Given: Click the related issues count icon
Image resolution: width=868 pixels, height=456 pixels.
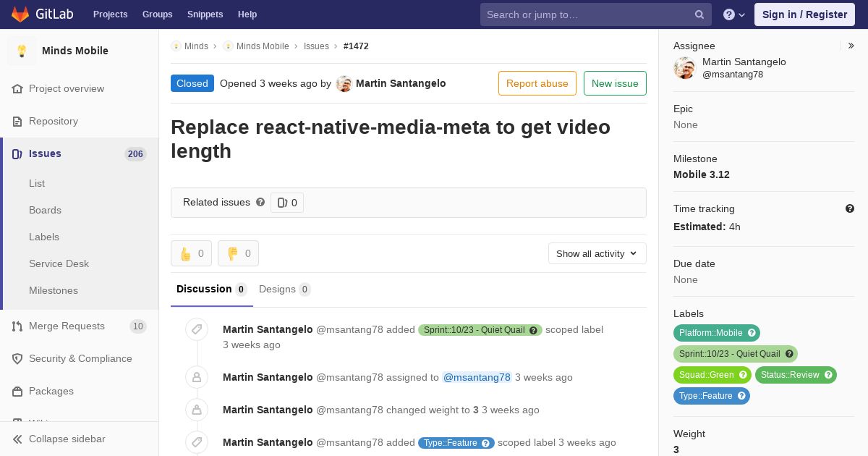Looking at the screenshot, I should coord(283,203).
